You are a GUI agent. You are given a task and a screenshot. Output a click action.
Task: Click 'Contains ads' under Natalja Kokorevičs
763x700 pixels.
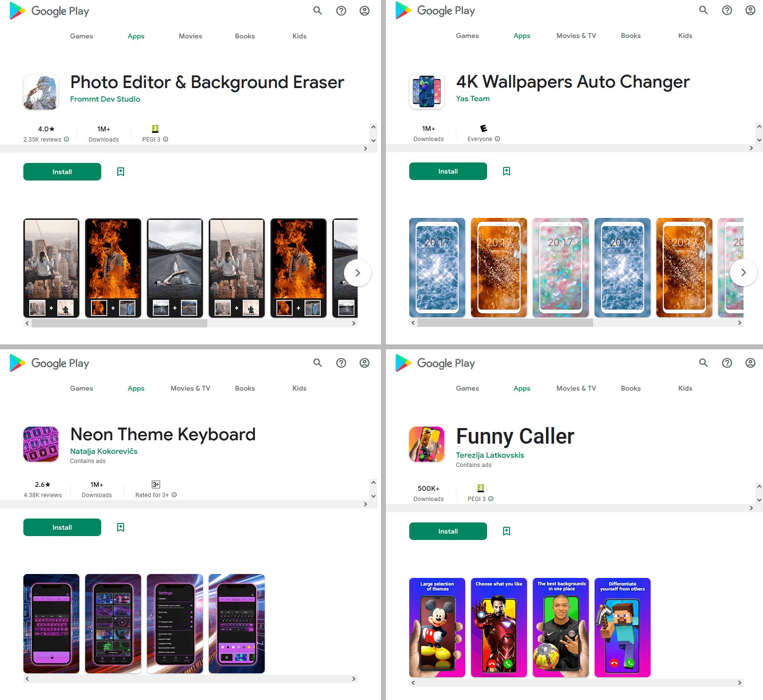(x=88, y=461)
